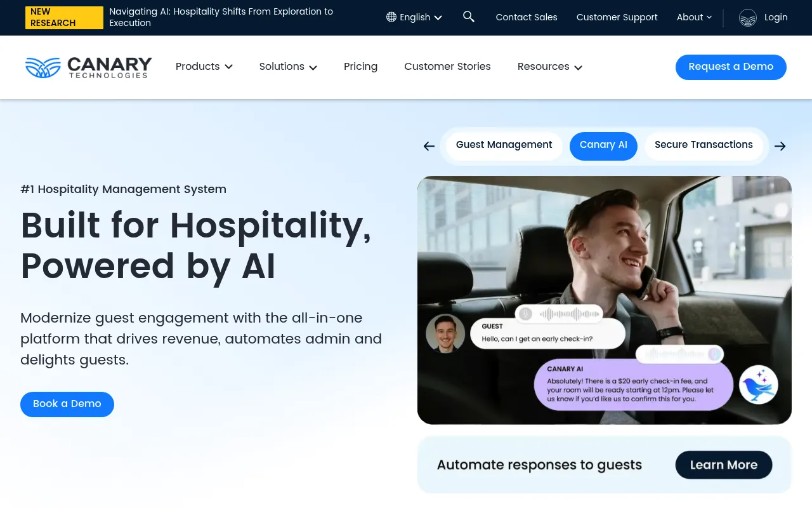
Task: Click the Book a Demo button
Action: (67, 404)
